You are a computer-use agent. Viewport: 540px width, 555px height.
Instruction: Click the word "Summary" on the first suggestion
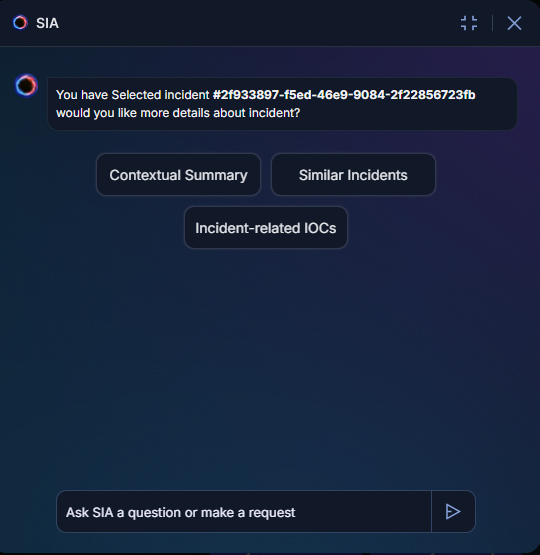coord(216,175)
